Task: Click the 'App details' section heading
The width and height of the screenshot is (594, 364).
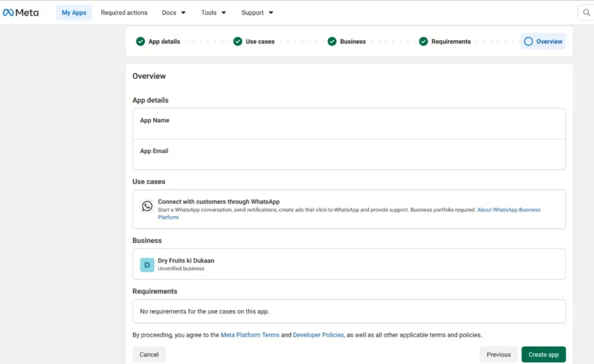Action: tap(150, 100)
